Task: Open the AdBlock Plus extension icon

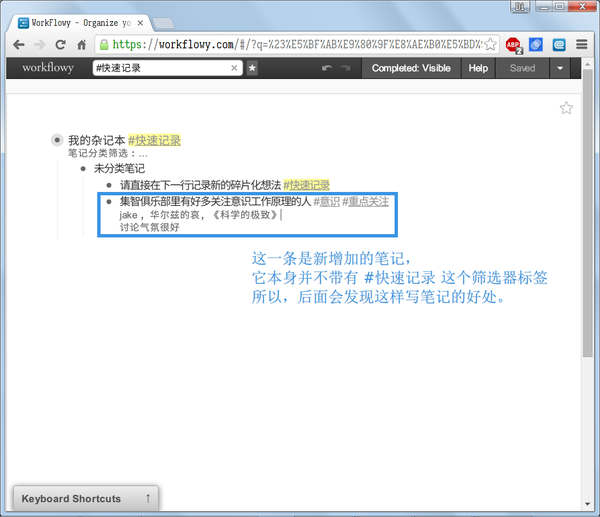Action: [514, 45]
